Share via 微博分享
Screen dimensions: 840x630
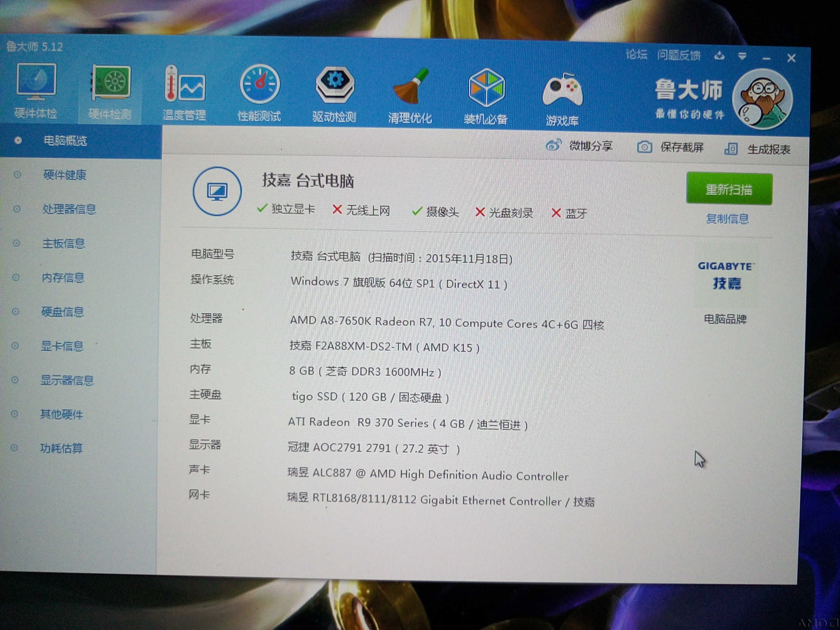pos(591,146)
